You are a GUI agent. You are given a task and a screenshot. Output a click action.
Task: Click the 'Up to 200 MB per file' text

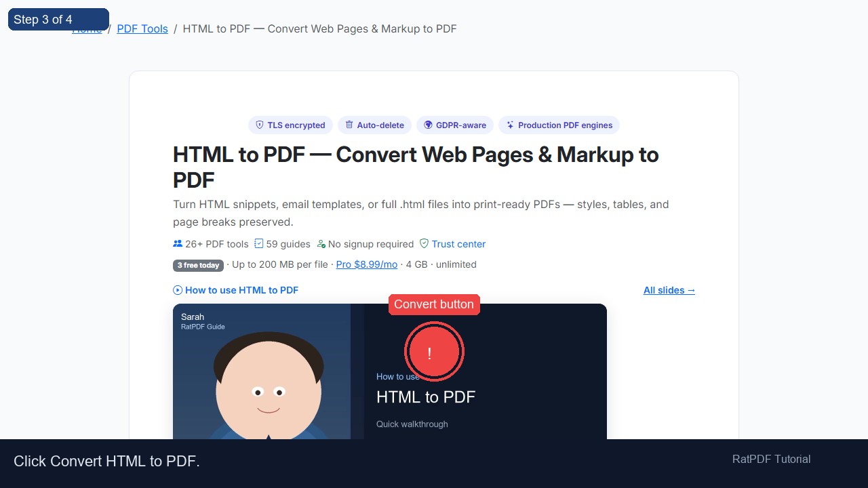tap(280, 264)
